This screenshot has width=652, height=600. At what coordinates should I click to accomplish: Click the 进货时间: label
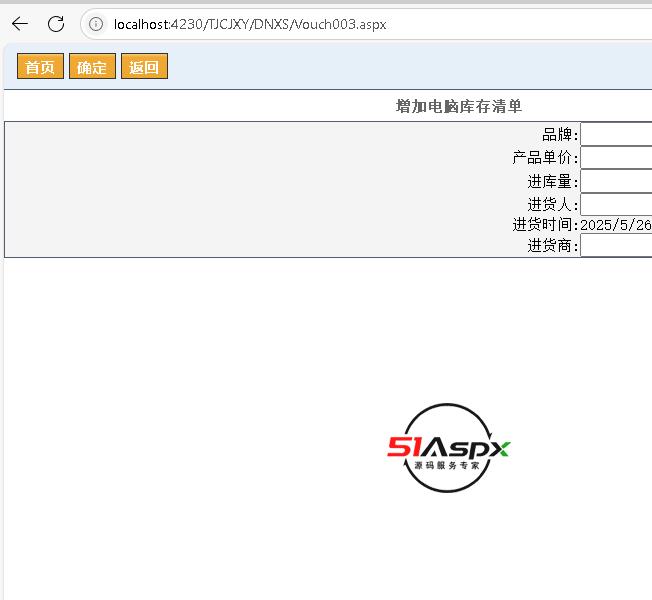545,225
